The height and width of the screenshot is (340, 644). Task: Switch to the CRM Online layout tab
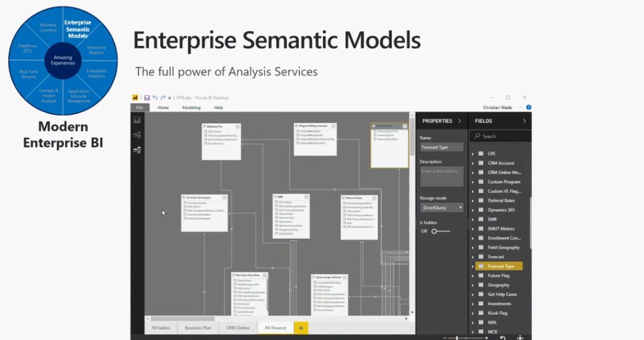tap(238, 327)
